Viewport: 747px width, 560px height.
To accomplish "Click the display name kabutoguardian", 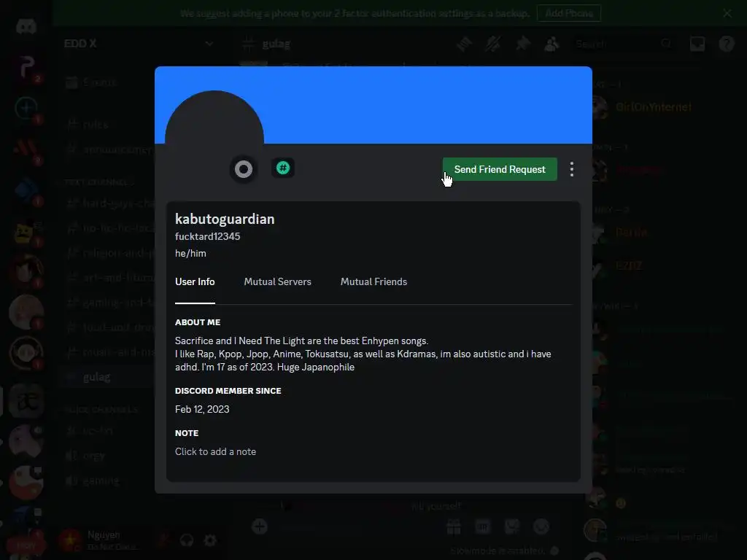I will tap(225, 219).
